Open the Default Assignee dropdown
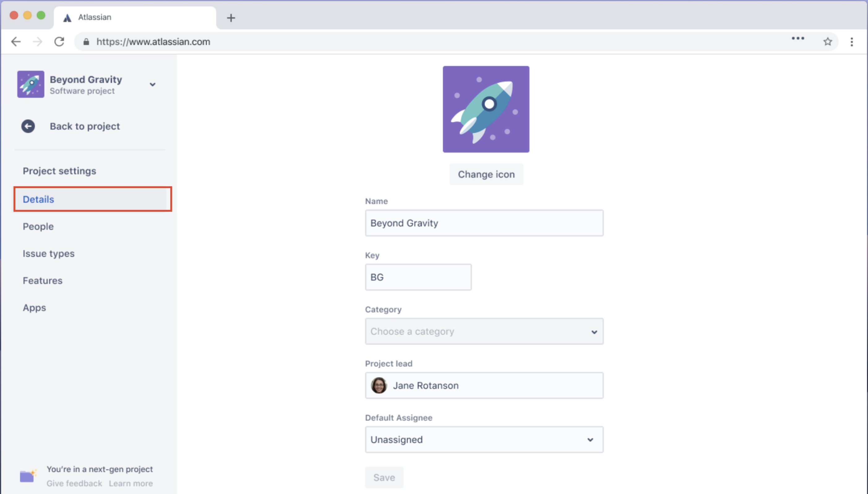The width and height of the screenshot is (868, 494). coord(484,440)
